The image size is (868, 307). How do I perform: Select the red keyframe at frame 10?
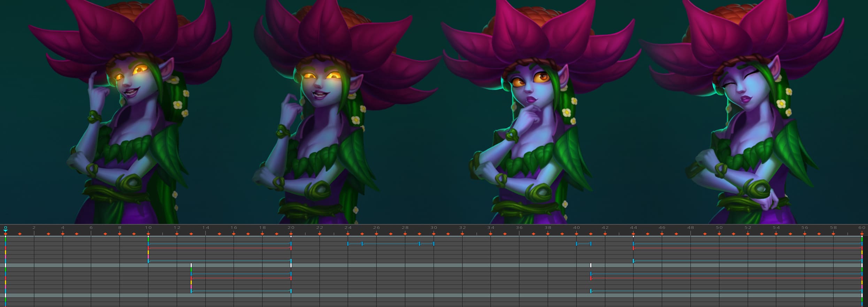click(148, 248)
